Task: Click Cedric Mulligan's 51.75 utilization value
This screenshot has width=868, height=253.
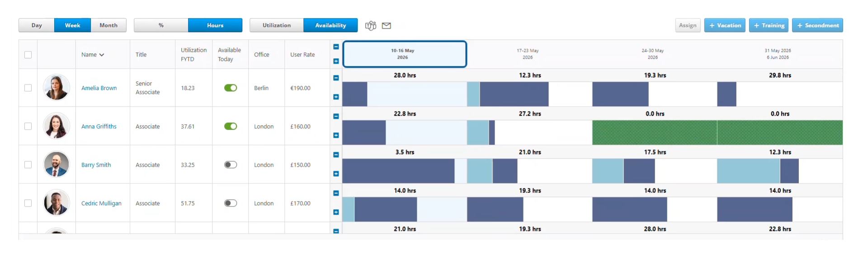Action: (x=188, y=203)
